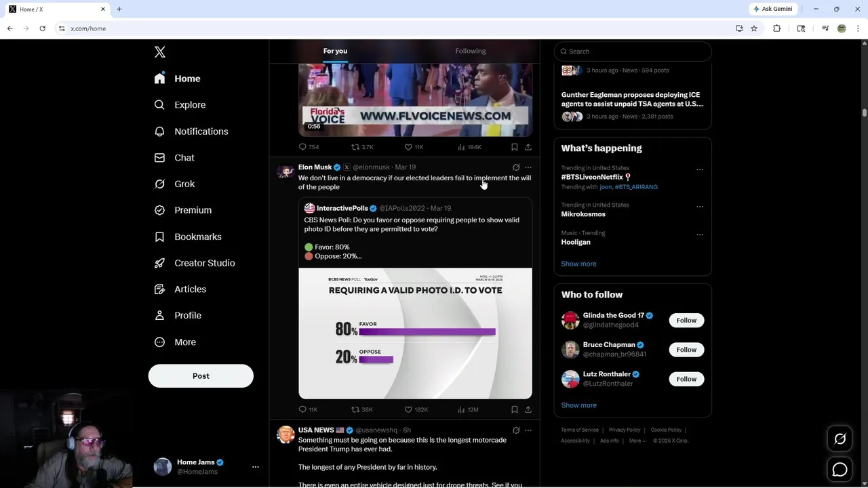Open Elon Musk's profile name link
The width and height of the screenshot is (868, 488).
click(x=315, y=167)
